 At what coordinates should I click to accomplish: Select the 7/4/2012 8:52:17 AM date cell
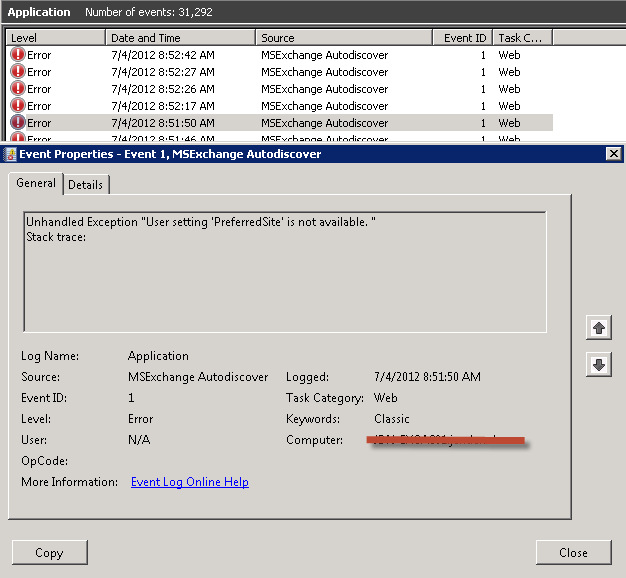163,106
